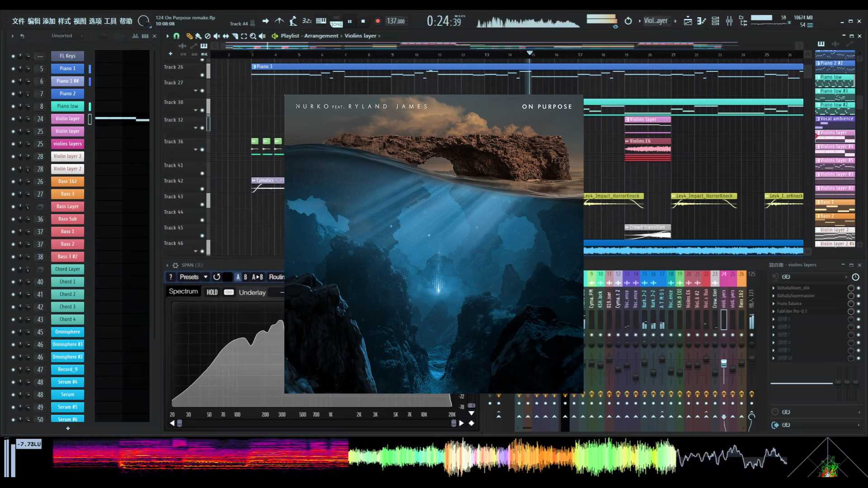Add new channel with plus below channel rack
The height and width of the screenshot is (488, 868).
coord(68,428)
